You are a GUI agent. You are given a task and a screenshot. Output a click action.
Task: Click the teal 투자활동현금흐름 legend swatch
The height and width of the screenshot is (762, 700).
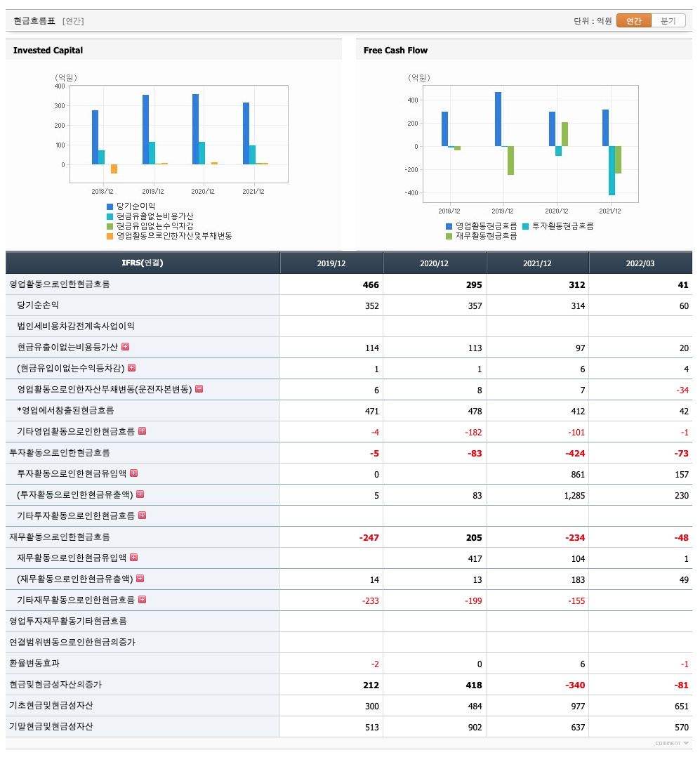point(526,226)
